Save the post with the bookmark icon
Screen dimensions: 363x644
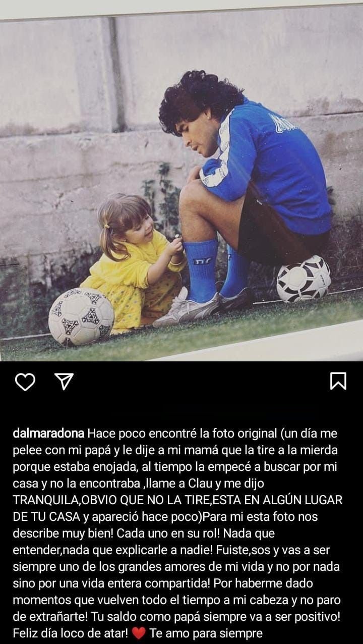coord(338,382)
